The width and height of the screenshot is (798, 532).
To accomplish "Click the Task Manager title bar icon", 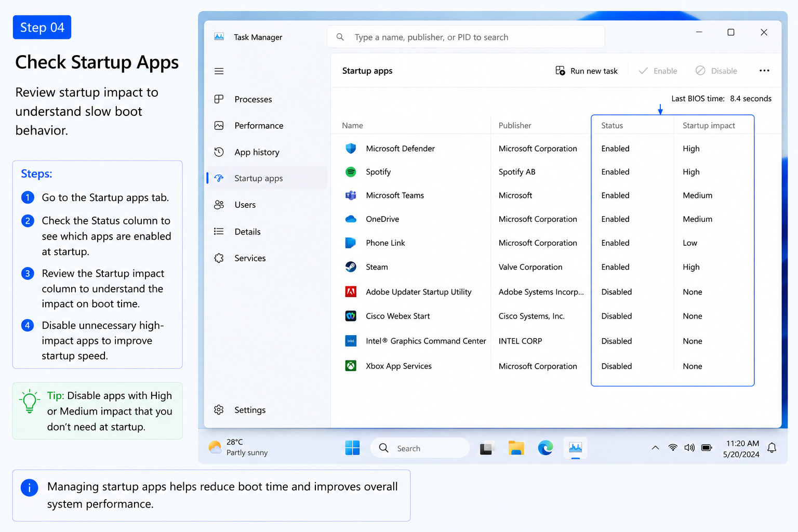I will (x=219, y=37).
